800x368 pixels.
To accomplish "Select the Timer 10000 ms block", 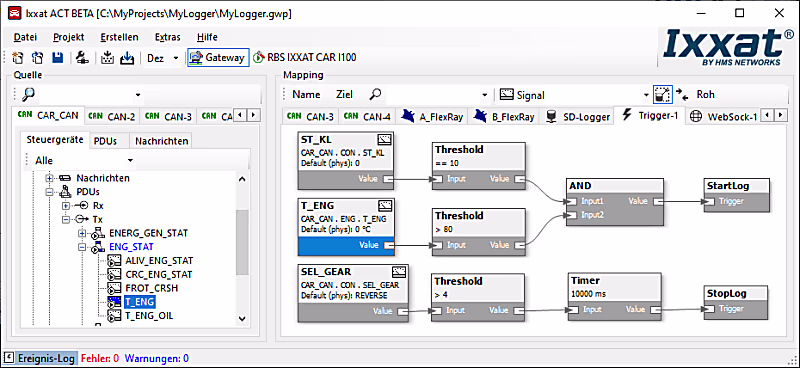I will click(615, 297).
